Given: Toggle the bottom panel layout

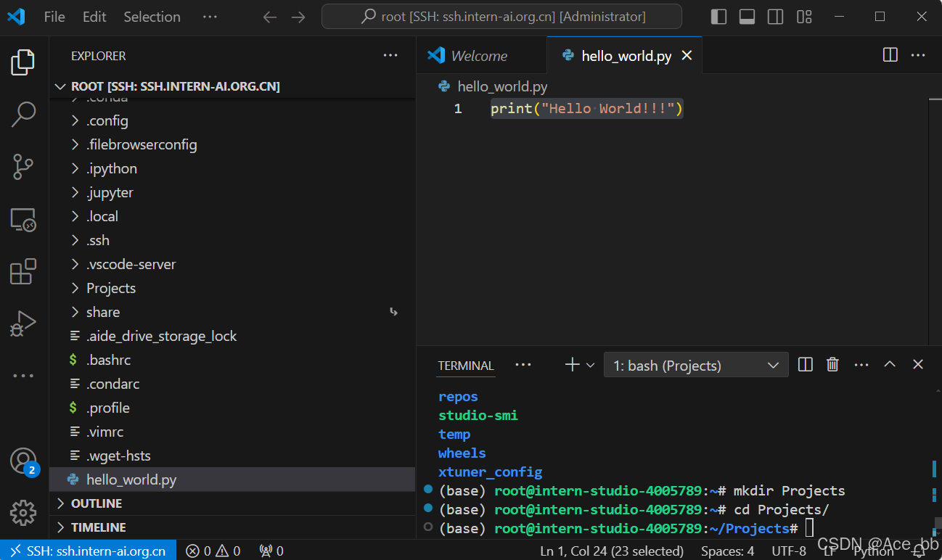Looking at the screenshot, I should [x=747, y=17].
